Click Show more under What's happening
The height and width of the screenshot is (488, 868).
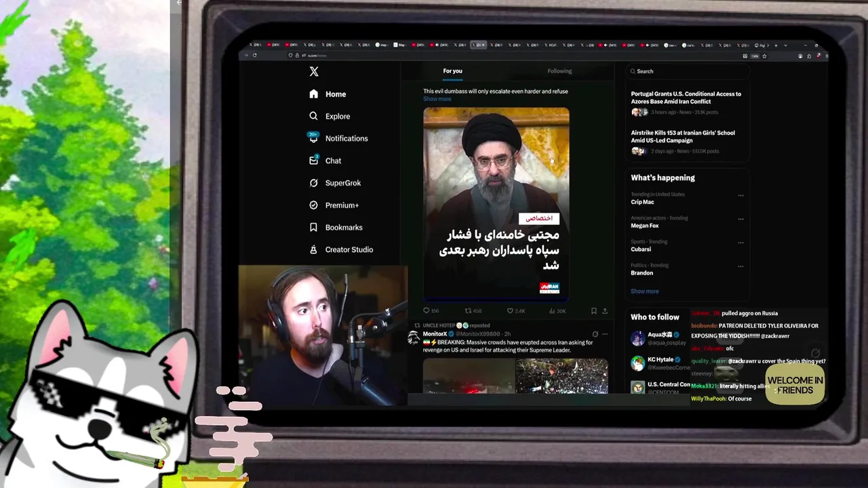coord(644,291)
